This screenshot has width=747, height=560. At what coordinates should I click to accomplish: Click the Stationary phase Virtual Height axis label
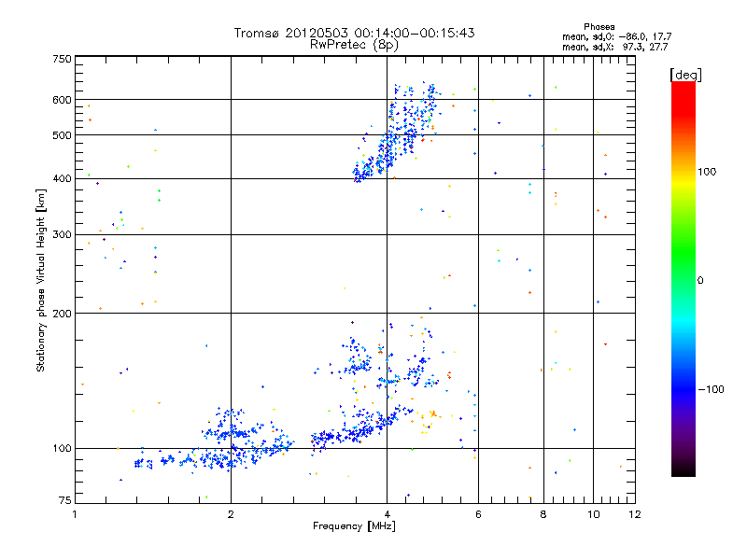click(40, 280)
